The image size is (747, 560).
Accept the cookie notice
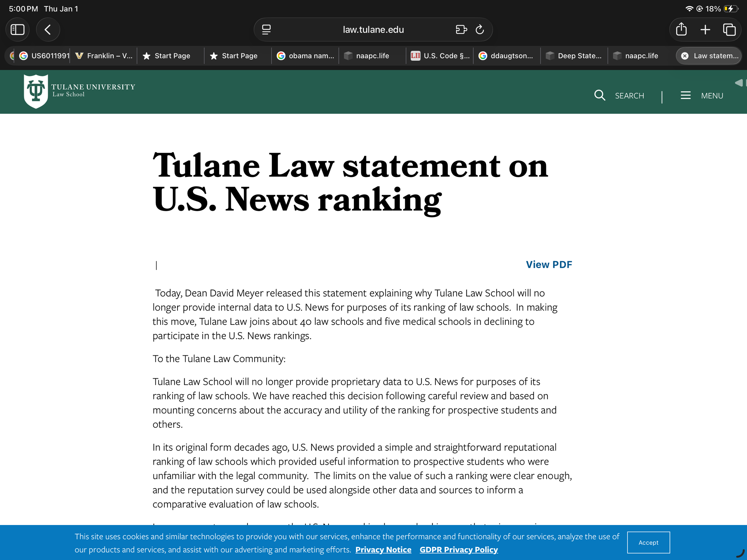[x=648, y=542]
